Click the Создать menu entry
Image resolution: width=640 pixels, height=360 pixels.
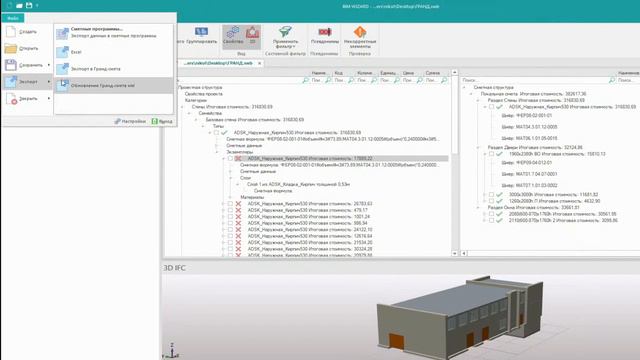pyautogui.click(x=27, y=31)
